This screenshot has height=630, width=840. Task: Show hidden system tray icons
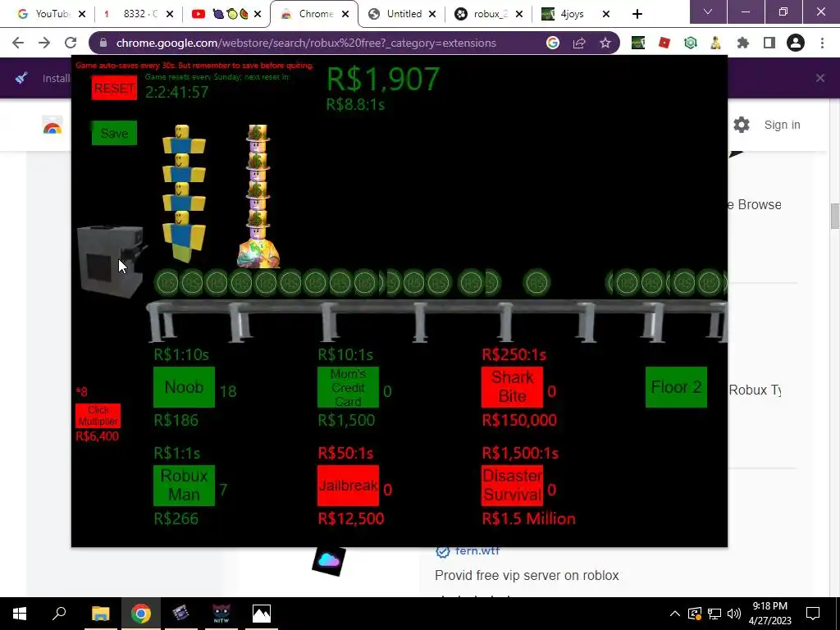point(675,614)
